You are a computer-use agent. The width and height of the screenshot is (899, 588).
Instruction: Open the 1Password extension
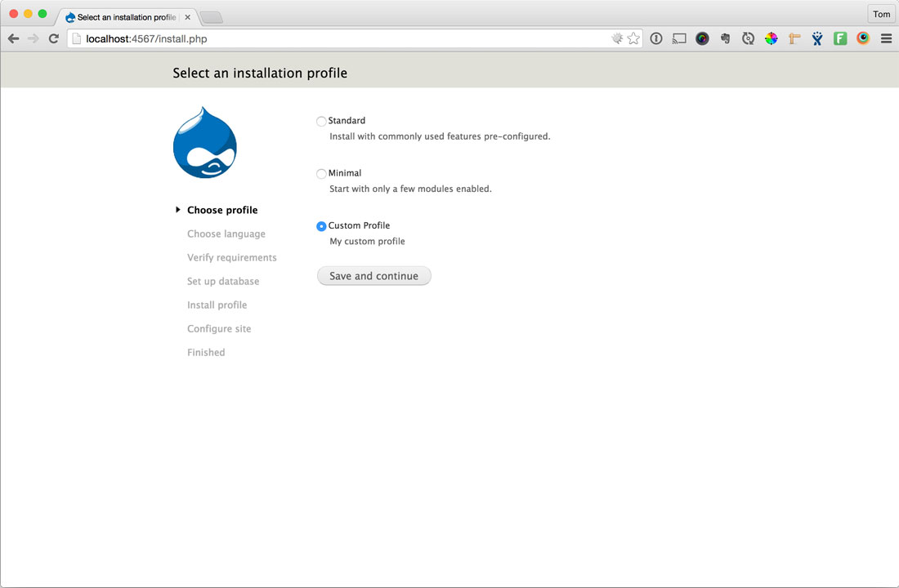coord(656,38)
